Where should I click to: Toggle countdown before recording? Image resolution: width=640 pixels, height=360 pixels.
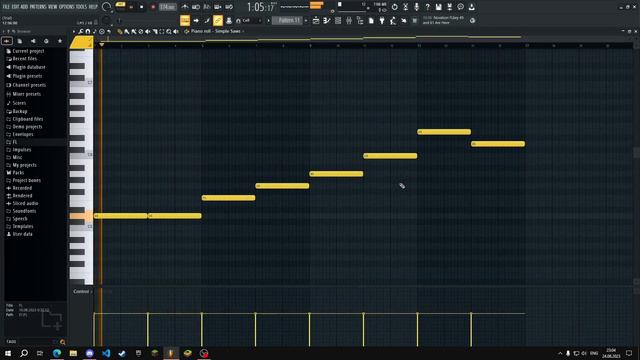pyautogui.click(x=207, y=7)
